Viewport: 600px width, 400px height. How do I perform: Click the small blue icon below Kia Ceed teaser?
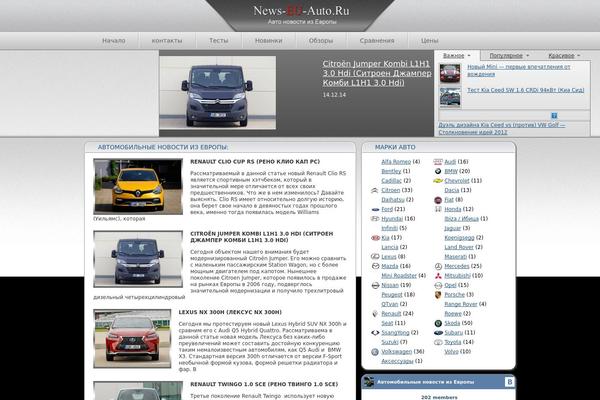coord(554,115)
